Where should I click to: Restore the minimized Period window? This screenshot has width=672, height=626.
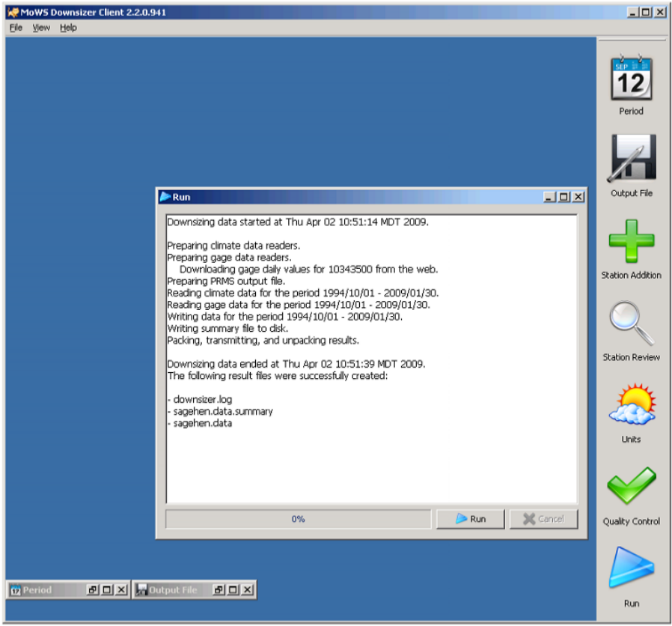click(93, 590)
